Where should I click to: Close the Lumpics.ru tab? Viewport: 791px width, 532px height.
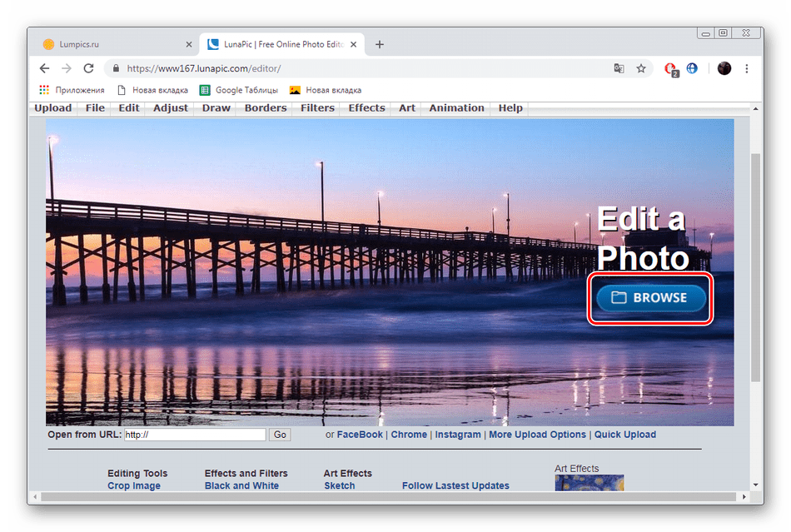[188, 44]
